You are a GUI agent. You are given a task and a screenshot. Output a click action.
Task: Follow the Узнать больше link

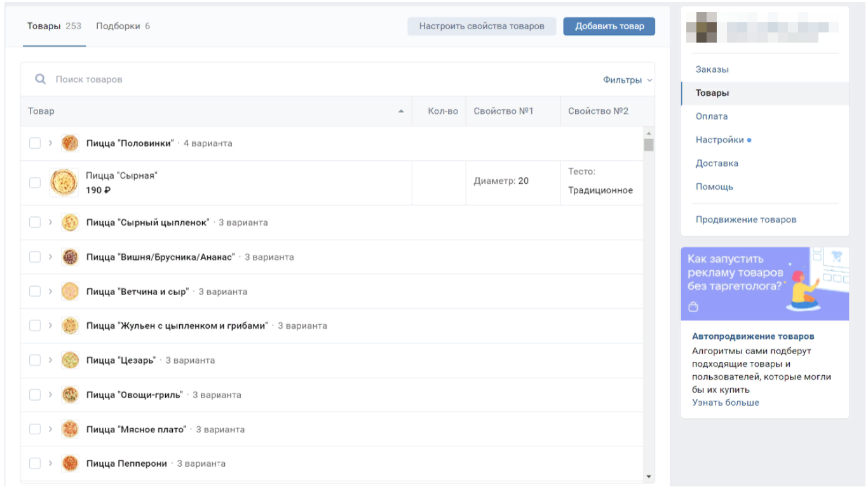click(x=725, y=403)
